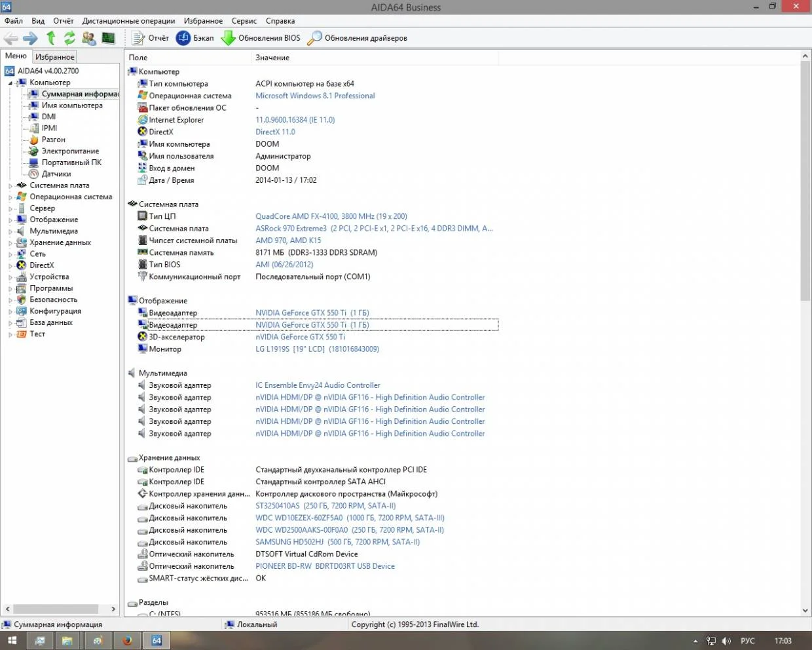812x650 pixels.
Task: Expand the Отображение tree node
Action: [x=10, y=220]
